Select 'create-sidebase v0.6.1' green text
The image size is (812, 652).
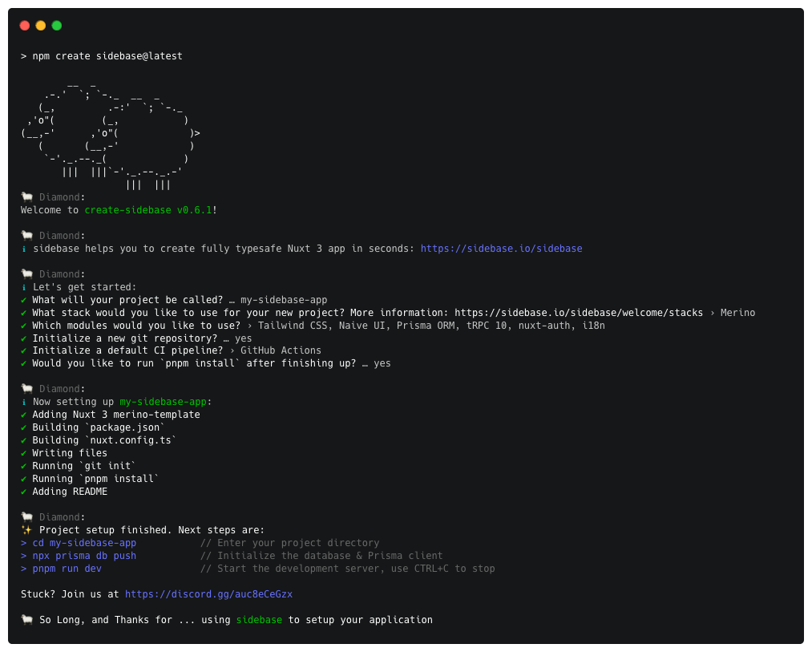(x=148, y=210)
